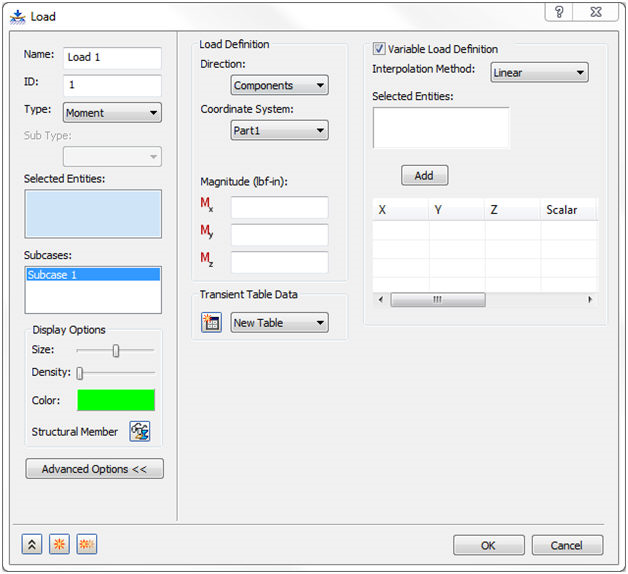Click the table scrollbar left arrow
The width and height of the screenshot is (628, 574).
click(381, 299)
